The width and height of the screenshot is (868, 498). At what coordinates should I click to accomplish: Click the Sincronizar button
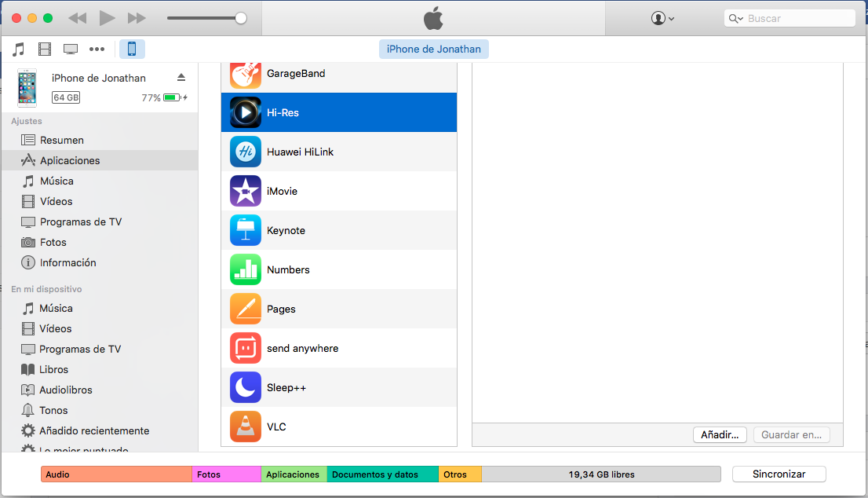[779, 474]
